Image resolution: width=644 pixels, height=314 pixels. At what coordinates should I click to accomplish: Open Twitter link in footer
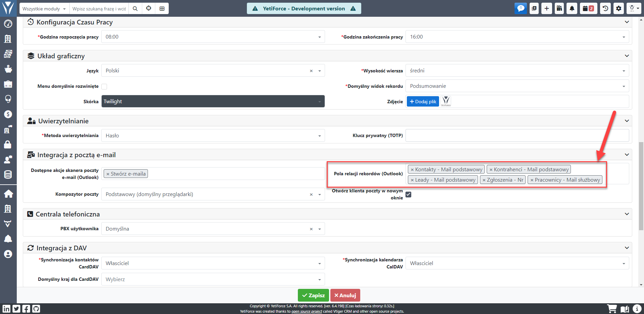[x=16, y=309]
